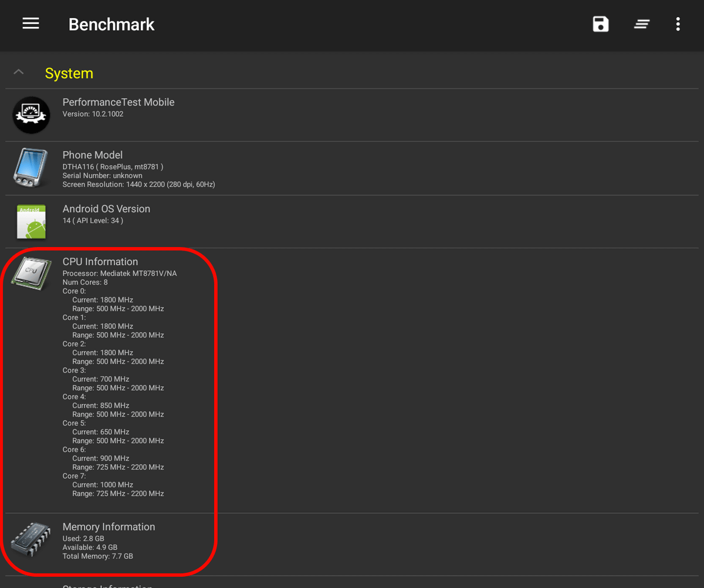Screen dimensions: 704x588
Task: Click DTHA116 ( RosePlus, mt8781 ) text
Action: coord(113,167)
